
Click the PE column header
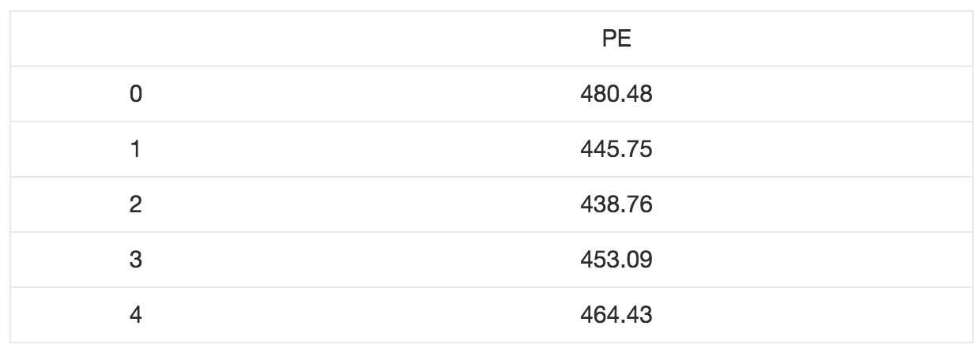pyautogui.click(x=616, y=39)
